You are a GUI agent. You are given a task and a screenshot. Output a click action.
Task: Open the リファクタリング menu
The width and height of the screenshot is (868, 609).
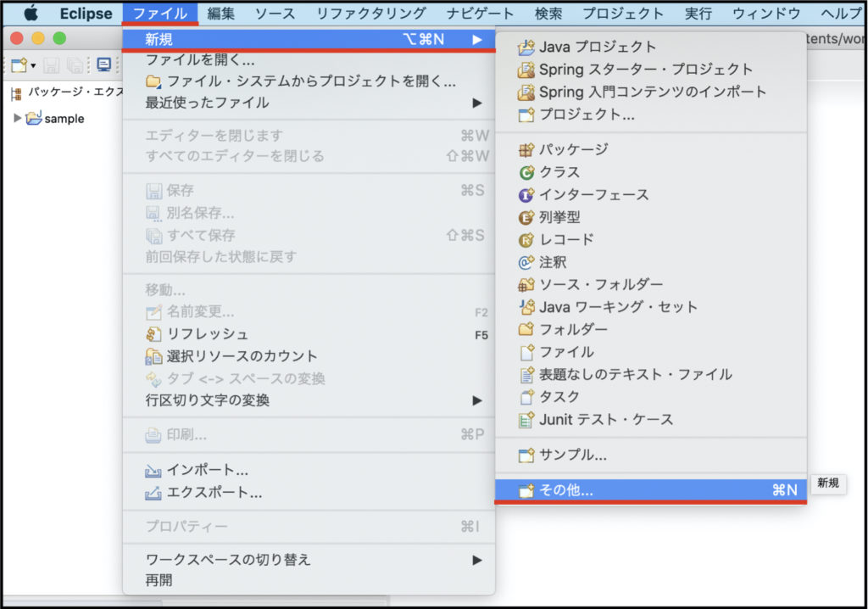[x=371, y=14]
